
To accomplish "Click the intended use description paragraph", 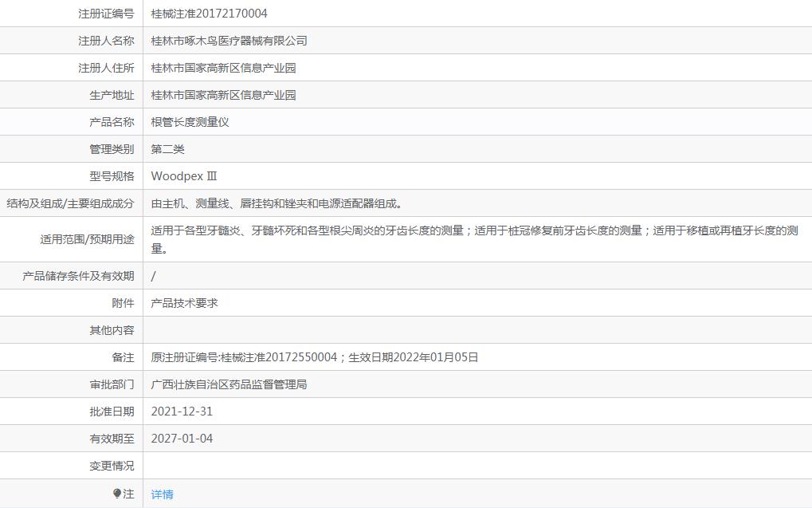I will tap(474, 238).
